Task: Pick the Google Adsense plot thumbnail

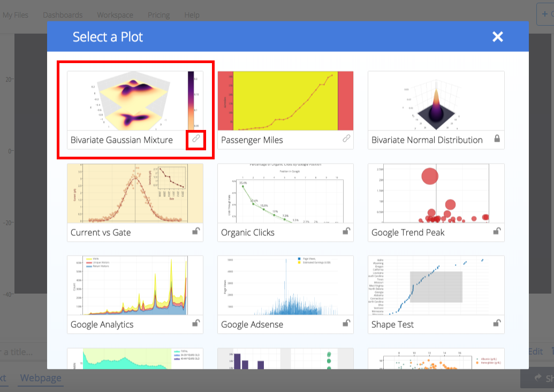Action: pyautogui.click(x=285, y=286)
